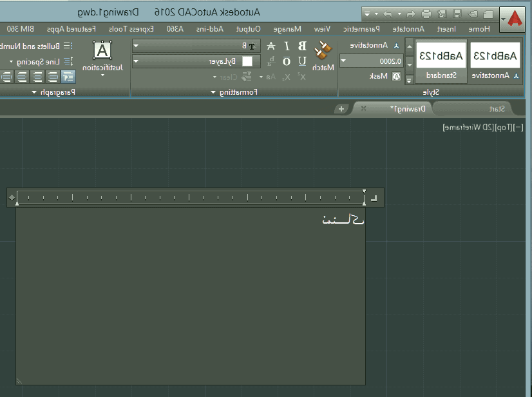Open Bullets and Numbering
532x397 pixels.
[x=36, y=46]
